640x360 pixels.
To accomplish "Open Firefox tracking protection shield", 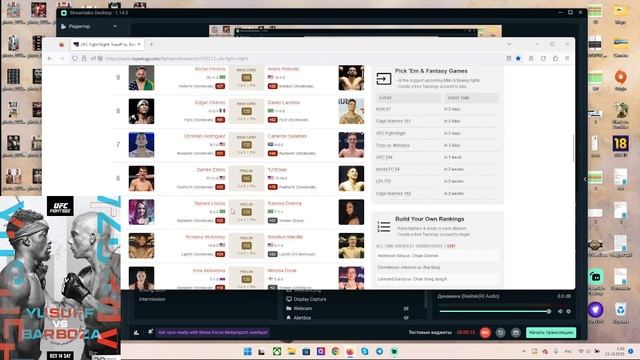I will (75, 58).
